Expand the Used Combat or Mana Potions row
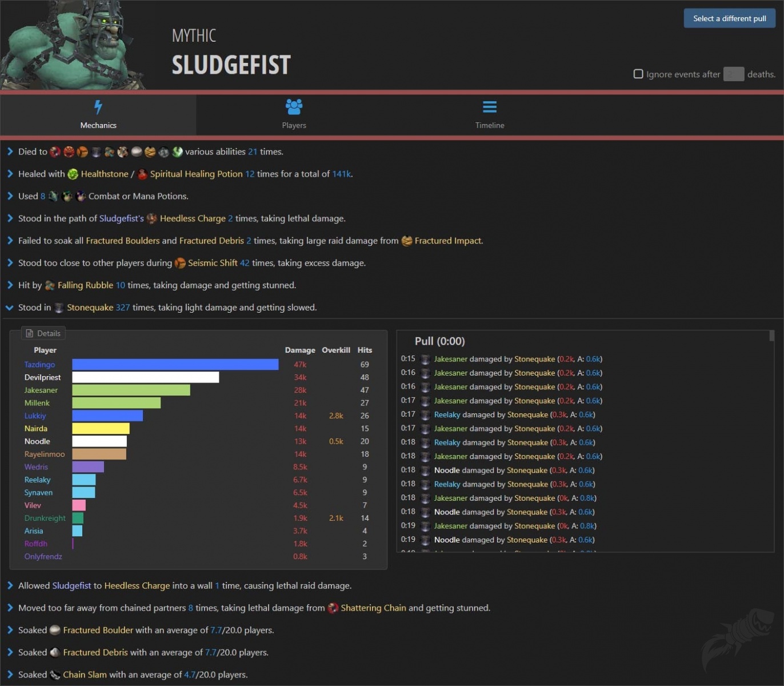 pos(10,196)
